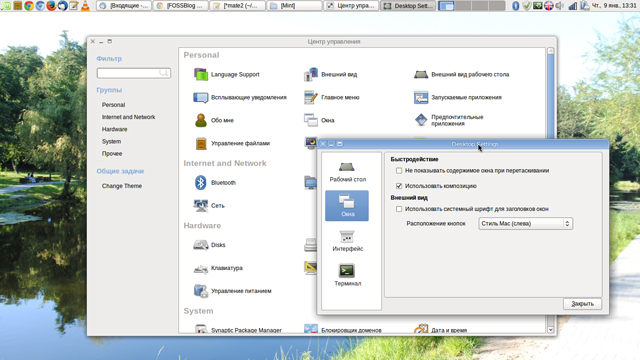The width and height of the screenshot is (640, 360).
Task: Open Управление файлами settings
Action: coord(232,143)
